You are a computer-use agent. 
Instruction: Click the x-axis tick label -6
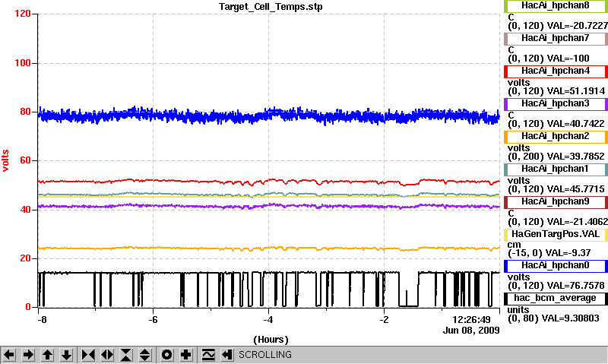click(x=154, y=320)
